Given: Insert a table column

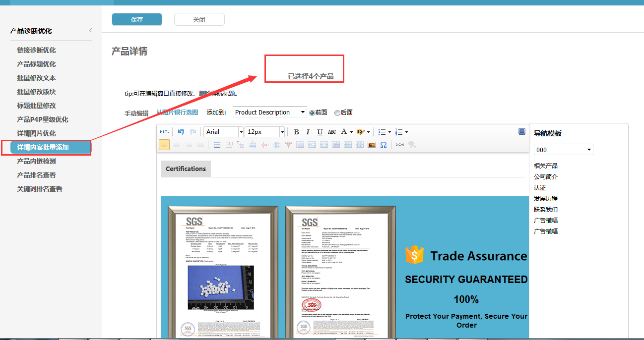Looking at the screenshot, I should [x=276, y=145].
